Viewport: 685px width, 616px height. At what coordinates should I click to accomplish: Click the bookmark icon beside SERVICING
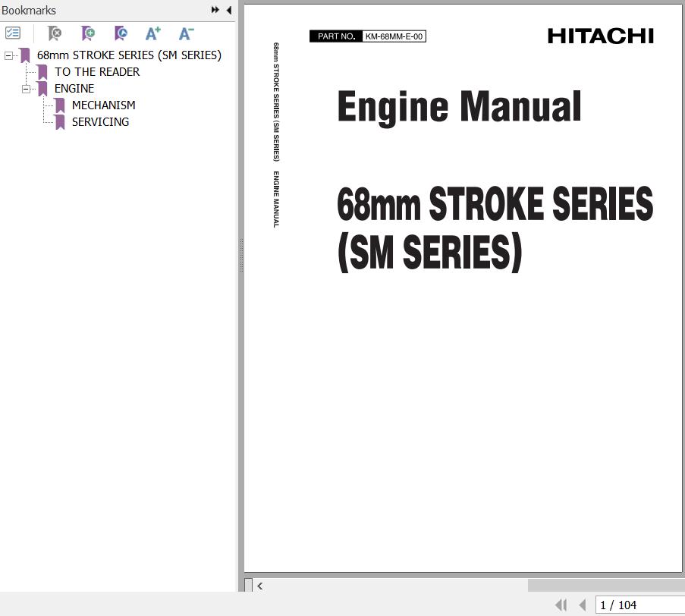tap(60, 122)
